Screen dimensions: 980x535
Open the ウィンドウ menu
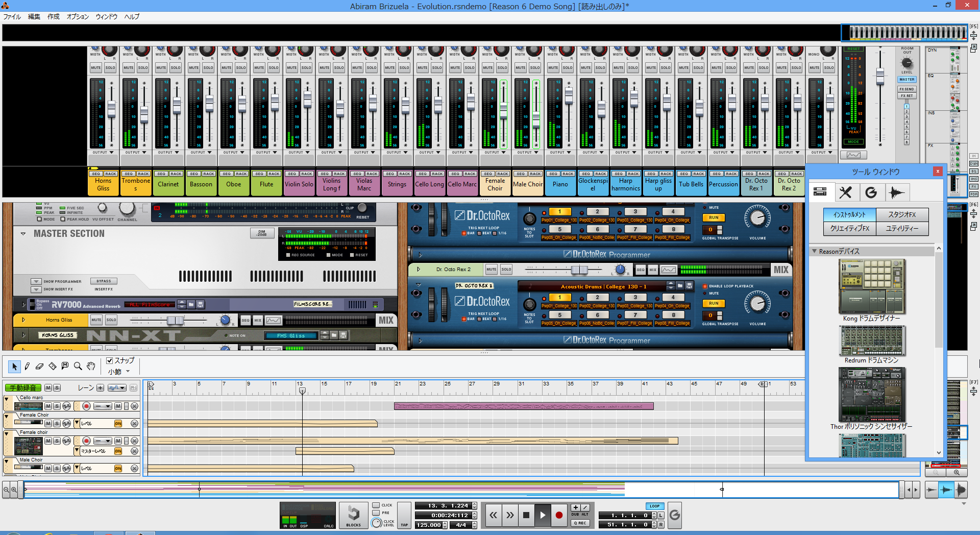[106, 17]
